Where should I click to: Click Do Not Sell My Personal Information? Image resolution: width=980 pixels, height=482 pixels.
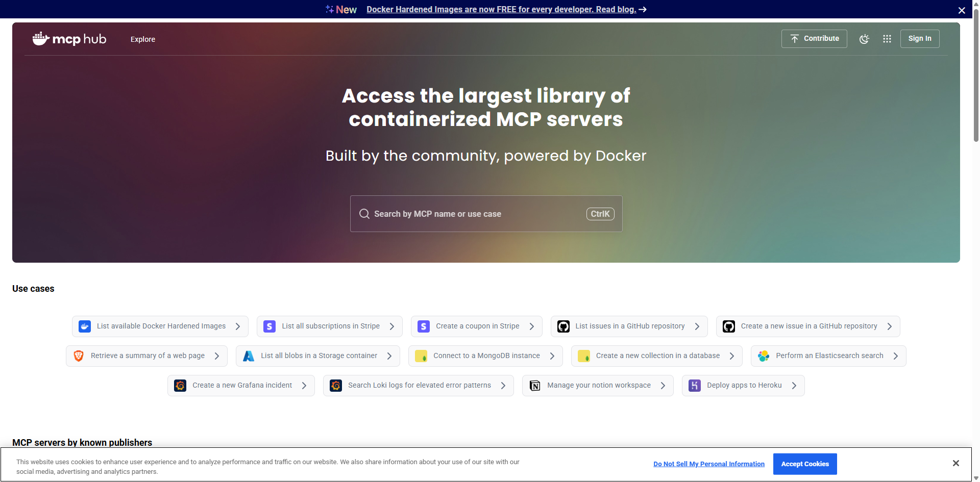coord(709,464)
